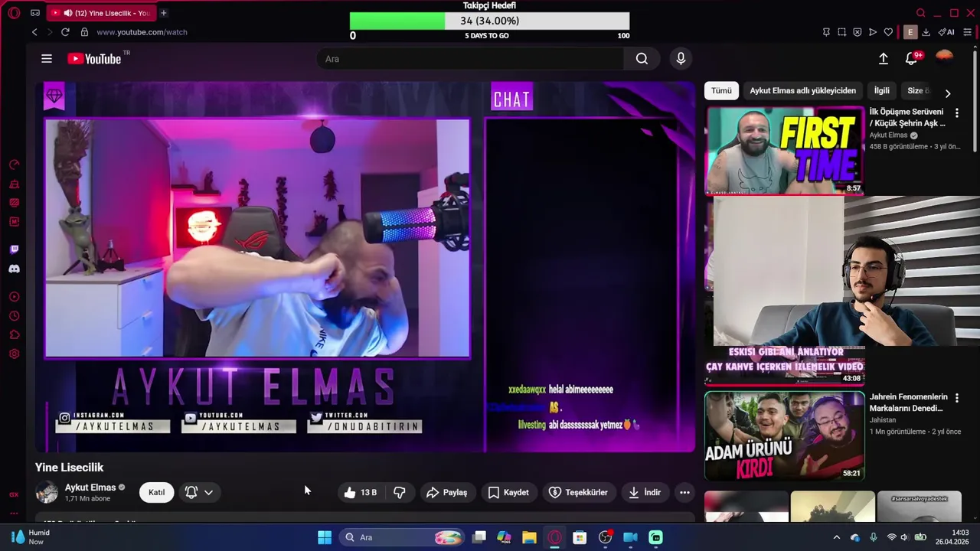Open Discord in the Opera sidebar

14,269
